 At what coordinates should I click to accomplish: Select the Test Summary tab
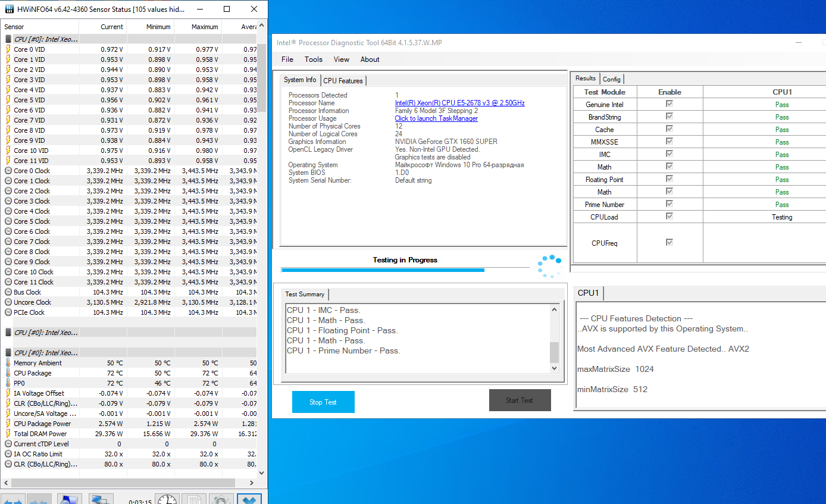point(305,294)
